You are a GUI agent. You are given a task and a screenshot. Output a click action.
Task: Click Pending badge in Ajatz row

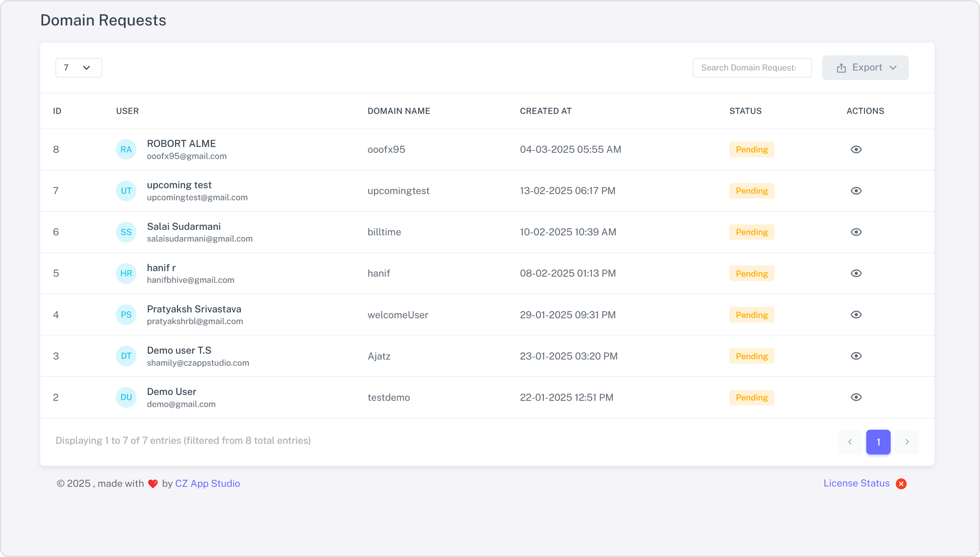752,356
